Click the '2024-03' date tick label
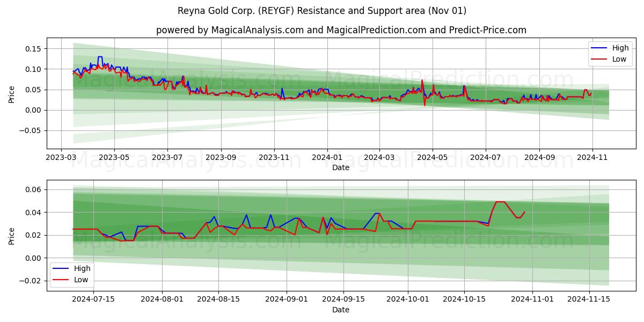 (x=379, y=158)
